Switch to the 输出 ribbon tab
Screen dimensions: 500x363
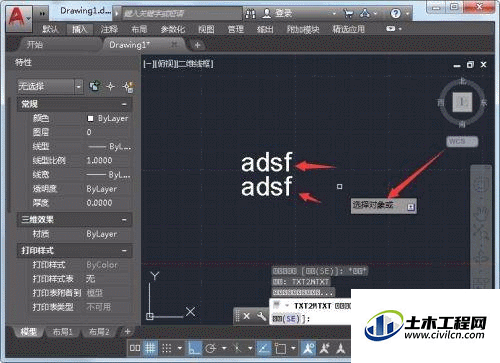265,29
